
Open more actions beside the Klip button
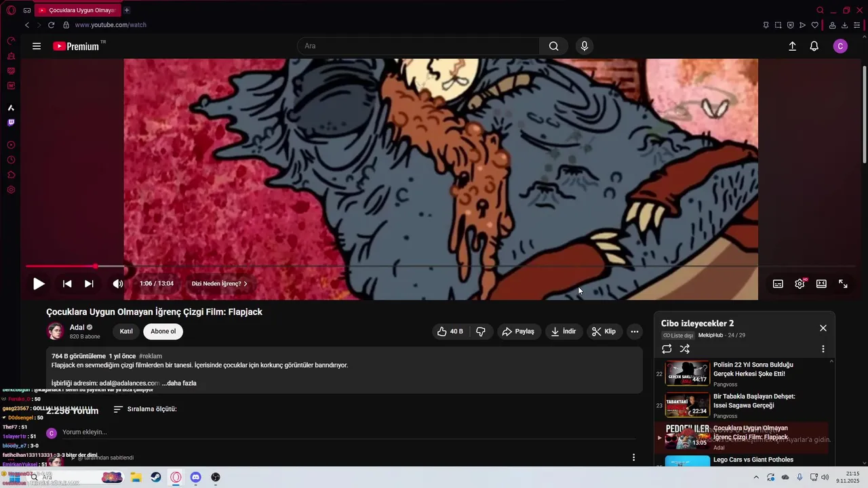click(x=634, y=331)
